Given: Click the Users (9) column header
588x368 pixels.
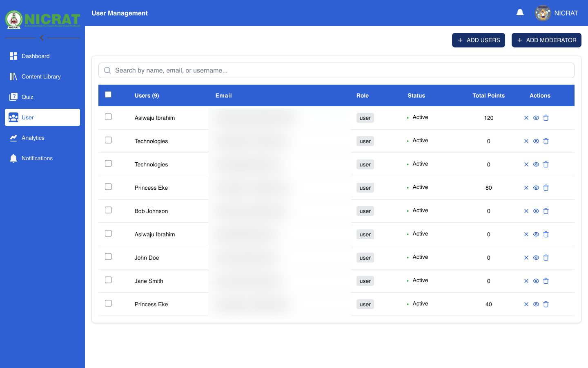Looking at the screenshot, I should (x=147, y=96).
